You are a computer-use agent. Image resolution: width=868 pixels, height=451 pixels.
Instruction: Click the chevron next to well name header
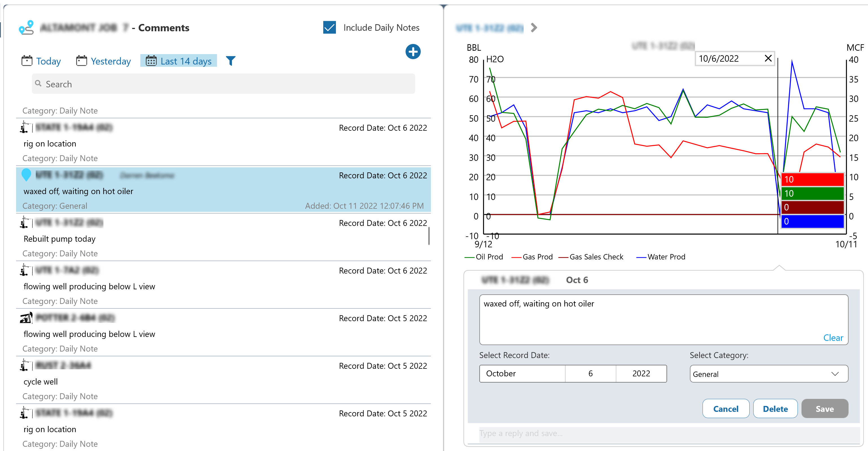(x=534, y=28)
